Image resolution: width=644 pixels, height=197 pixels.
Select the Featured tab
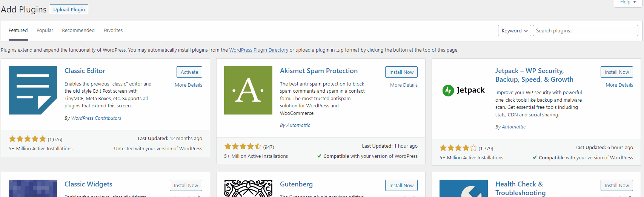click(18, 31)
